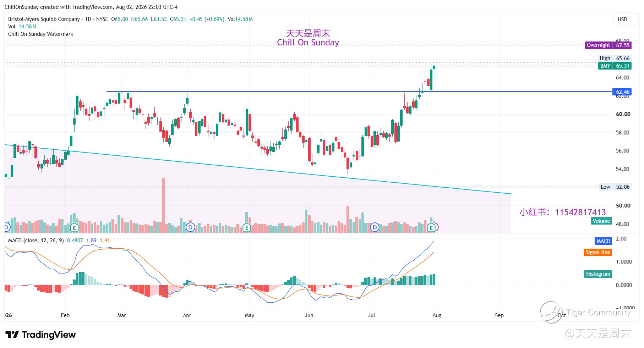Select the Chill On Sunday Watermark legend entry
644x348 pixels.
pyautogui.click(x=41, y=34)
